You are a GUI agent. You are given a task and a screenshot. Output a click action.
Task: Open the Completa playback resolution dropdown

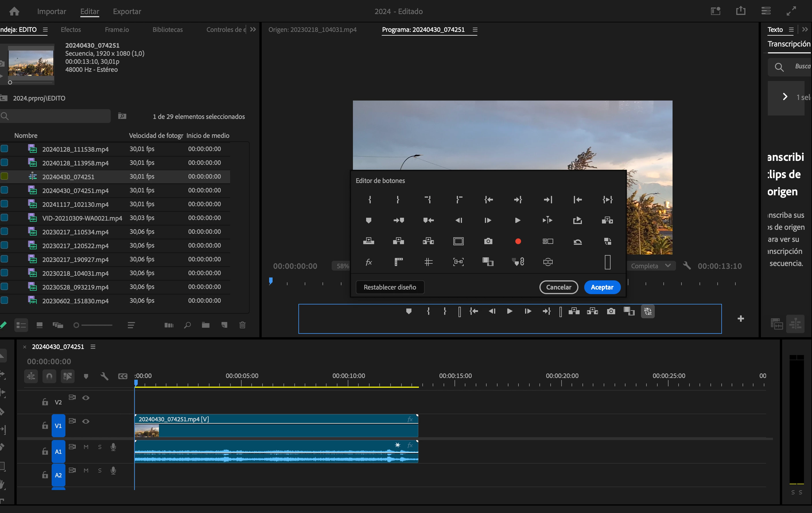pos(651,266)
